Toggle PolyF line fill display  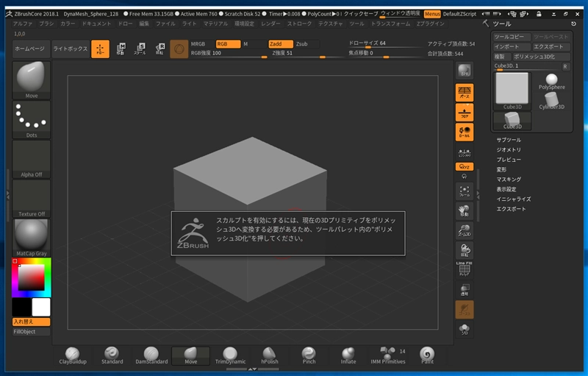click(465, 270)
